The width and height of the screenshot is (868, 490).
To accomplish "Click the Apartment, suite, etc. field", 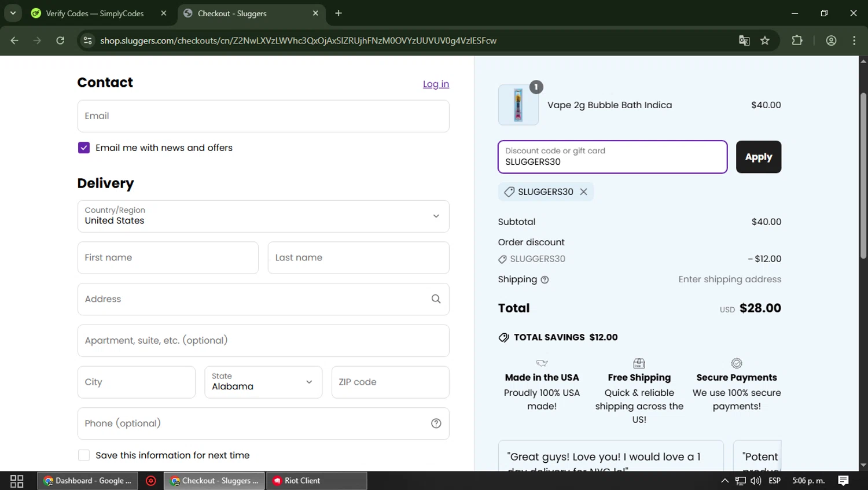I will (x=263, y=341).
